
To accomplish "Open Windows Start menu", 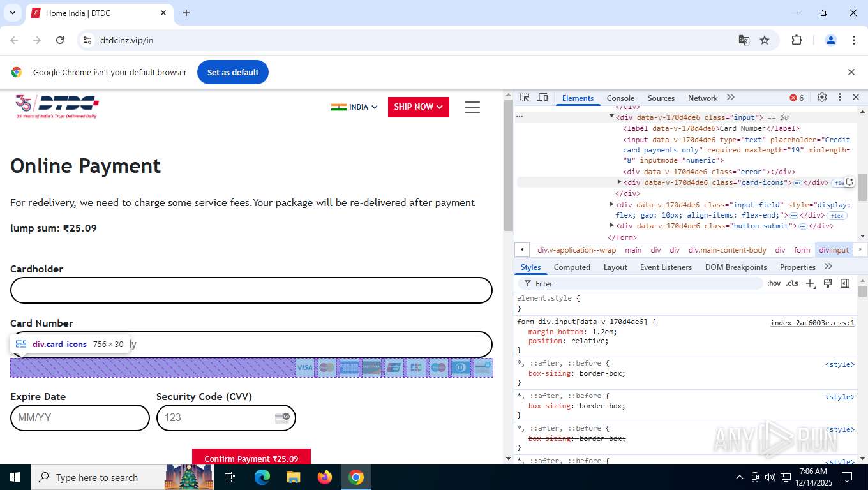I will pos(15,477).
